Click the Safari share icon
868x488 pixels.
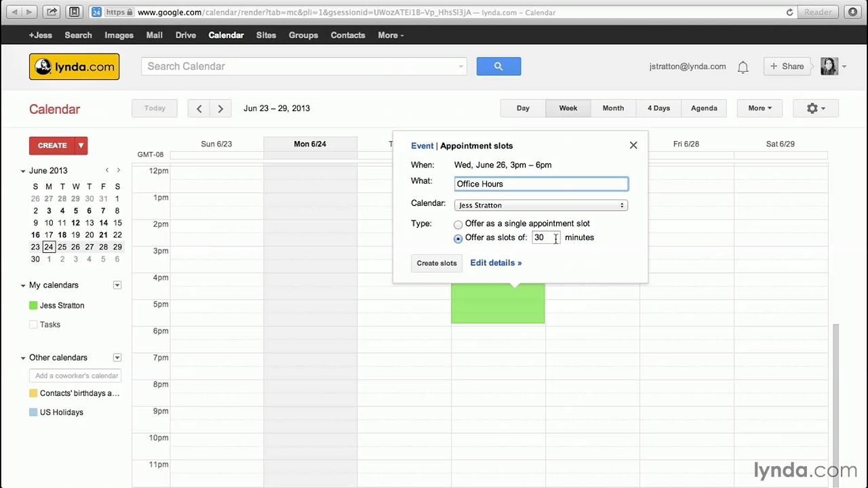(52, 12)
